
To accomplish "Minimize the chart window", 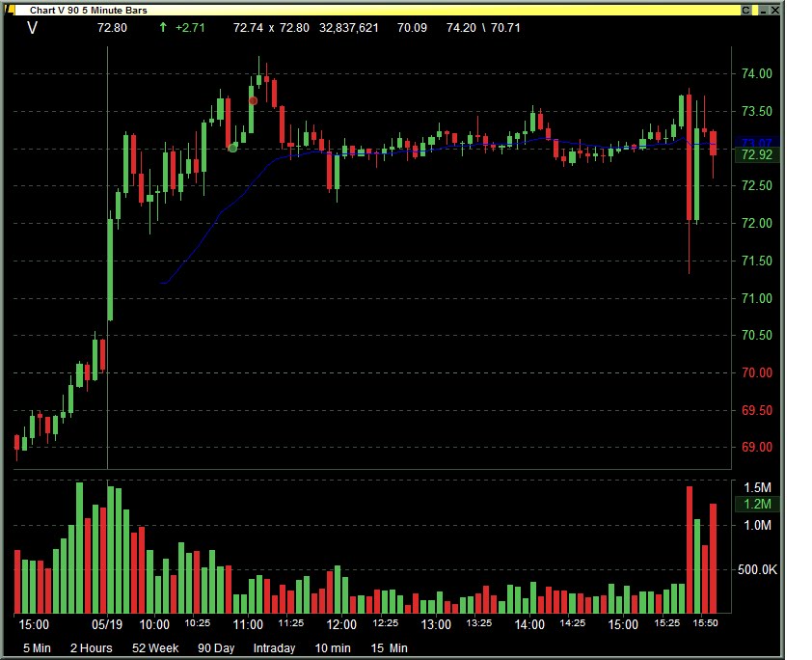I will click(764, 10).
